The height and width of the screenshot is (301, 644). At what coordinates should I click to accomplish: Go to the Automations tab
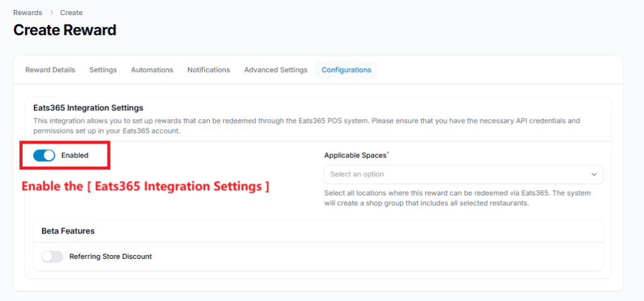(x=152, y=70)
